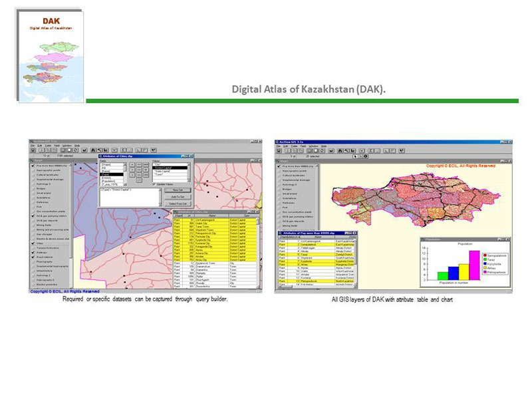Screen dimensions: 532x399
Task: Check the Bridges theme in left window
Action: point(33,188)
